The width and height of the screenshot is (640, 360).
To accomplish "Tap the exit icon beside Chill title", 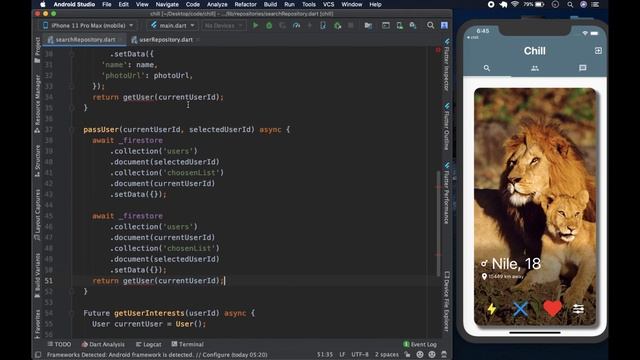I will pyautogui.click(x=598, y=51).
